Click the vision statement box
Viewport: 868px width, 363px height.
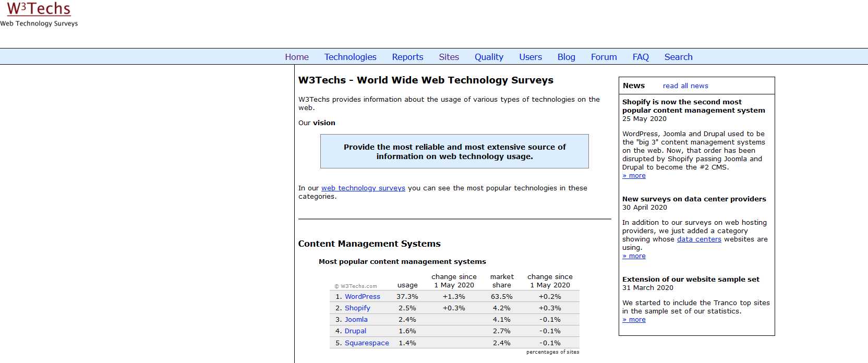(x=454, y=151)
